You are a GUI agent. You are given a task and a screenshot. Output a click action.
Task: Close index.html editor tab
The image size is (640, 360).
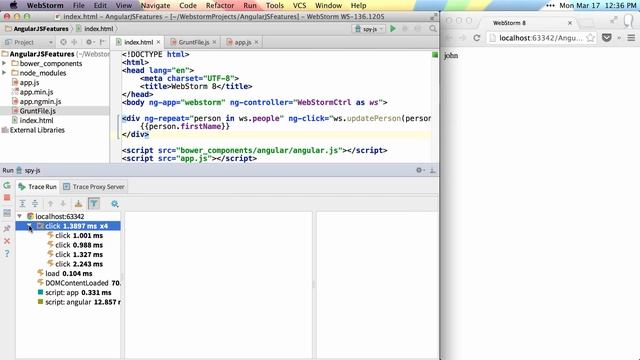tap(158, 42)
